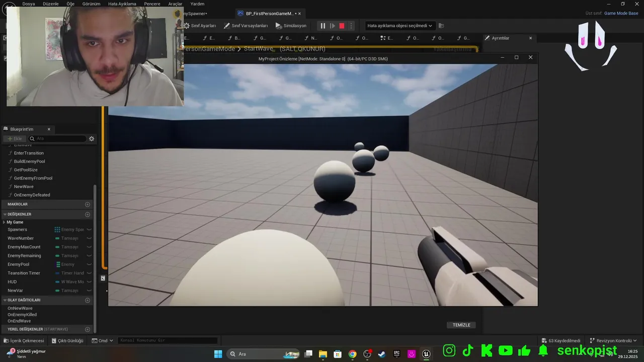Click the icon beside the debug object dropdown
The width and height of the screenshot is (644, 362).
pos(441,26)
